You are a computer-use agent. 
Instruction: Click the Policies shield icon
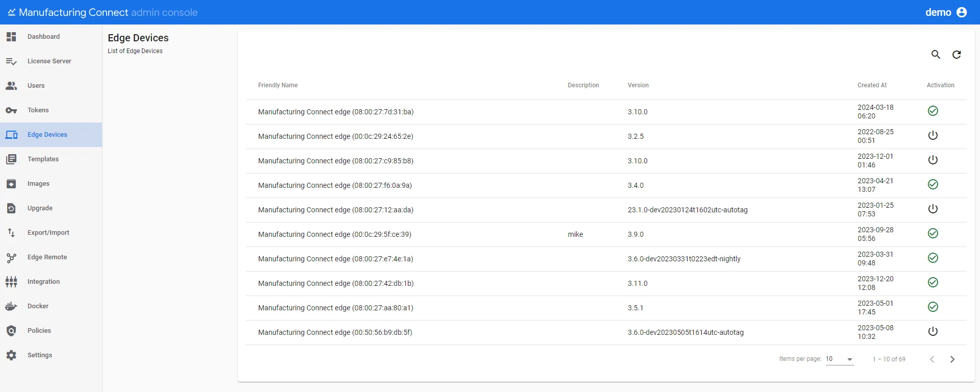click(x=11, y=331)
